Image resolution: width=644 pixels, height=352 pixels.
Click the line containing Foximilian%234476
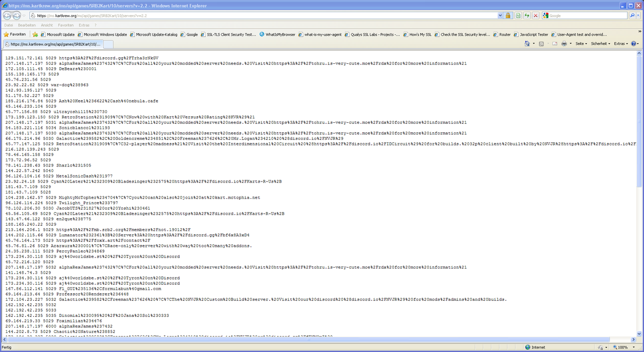(54, 321)
